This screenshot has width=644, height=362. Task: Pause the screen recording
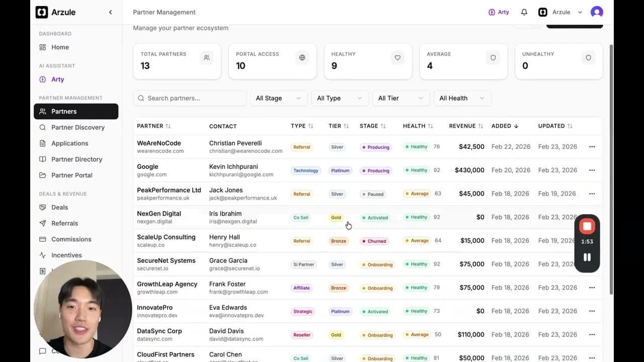[587, 257]
